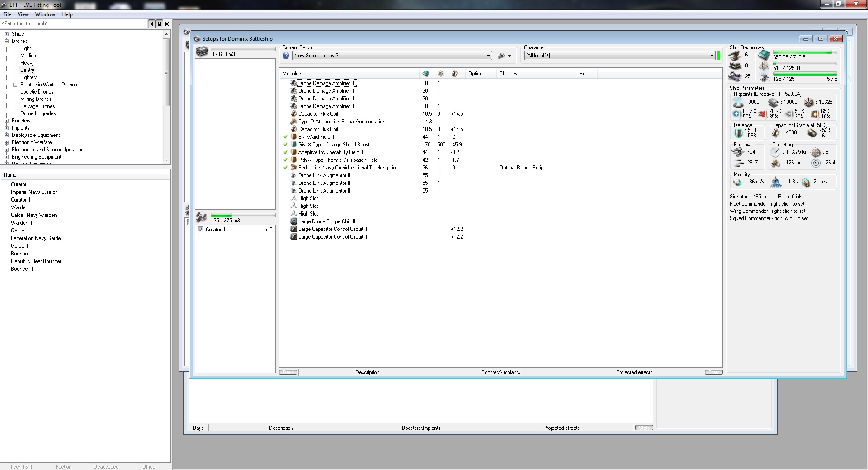Open Description in the Dominix setup window

click(x=367, y=372)
